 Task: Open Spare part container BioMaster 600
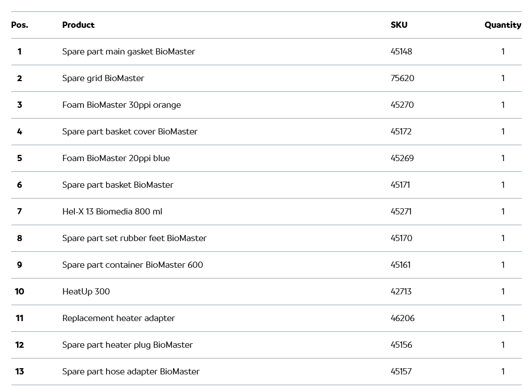click(x=132, y=265)
